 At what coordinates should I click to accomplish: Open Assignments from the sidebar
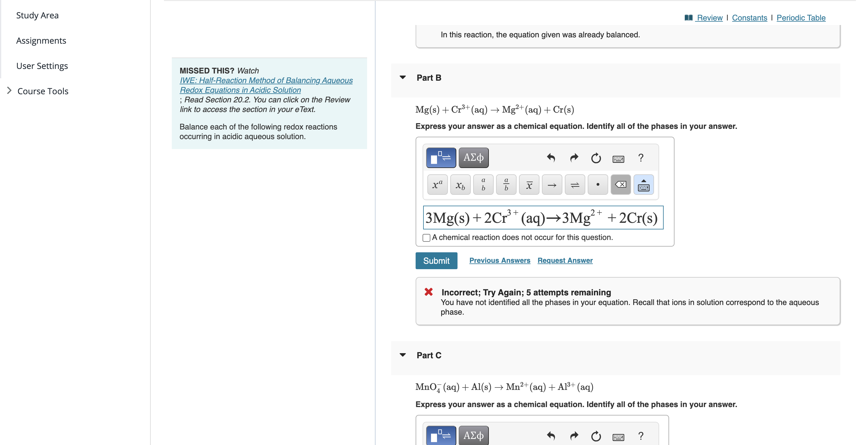click(41, 41)
